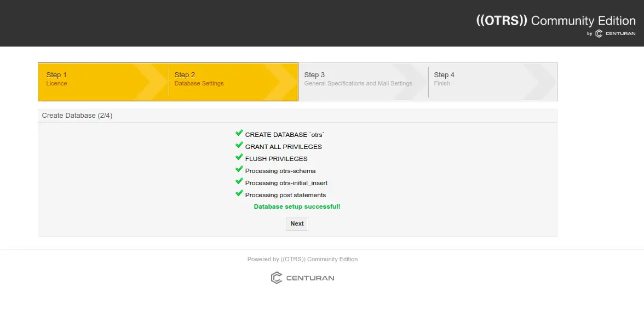The height and width of the screenshot is (310, 644).
Task: Click the Processing otrs-initial_insert text
Action: [x=286, y=183]
